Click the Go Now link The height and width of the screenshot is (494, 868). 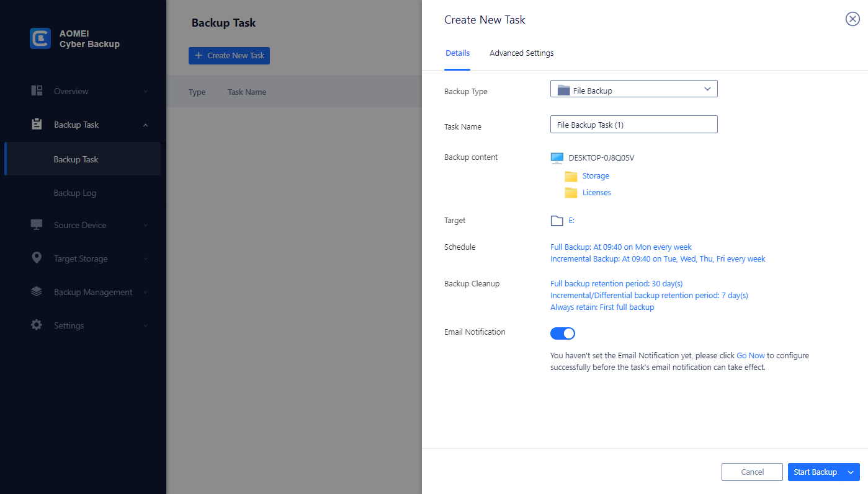tap(750, 356)
